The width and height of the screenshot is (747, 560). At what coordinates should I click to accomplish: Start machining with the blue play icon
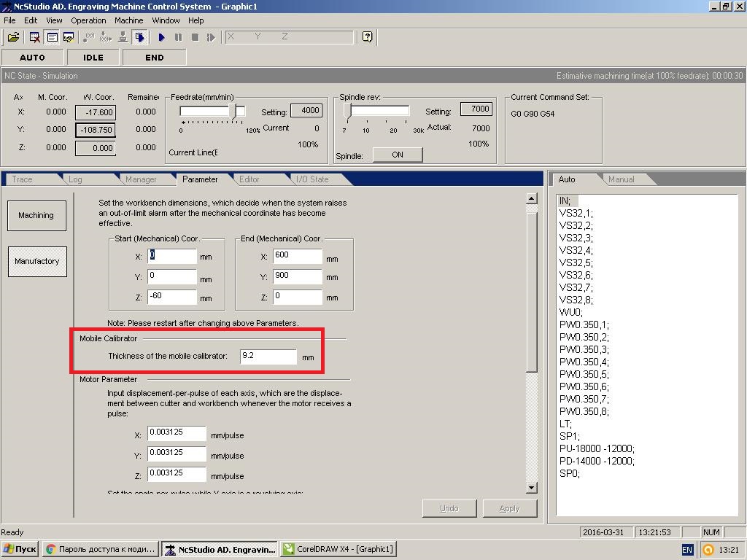[x=161, y=37]
